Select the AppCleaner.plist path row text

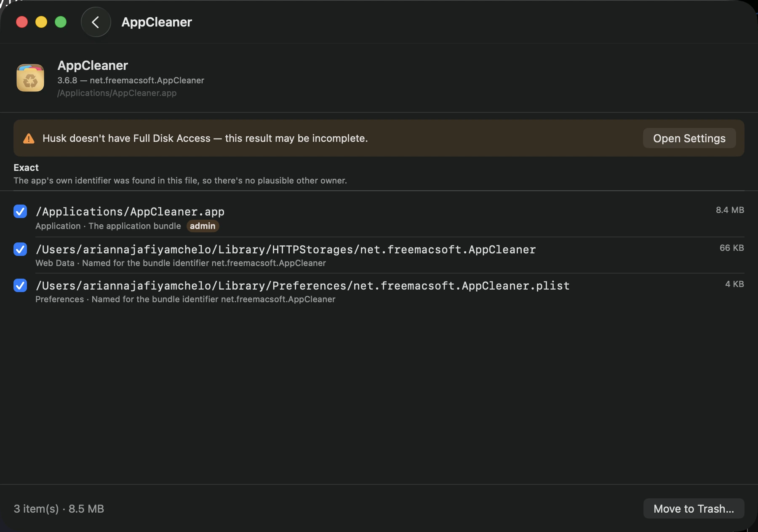[x=302, y=286]
